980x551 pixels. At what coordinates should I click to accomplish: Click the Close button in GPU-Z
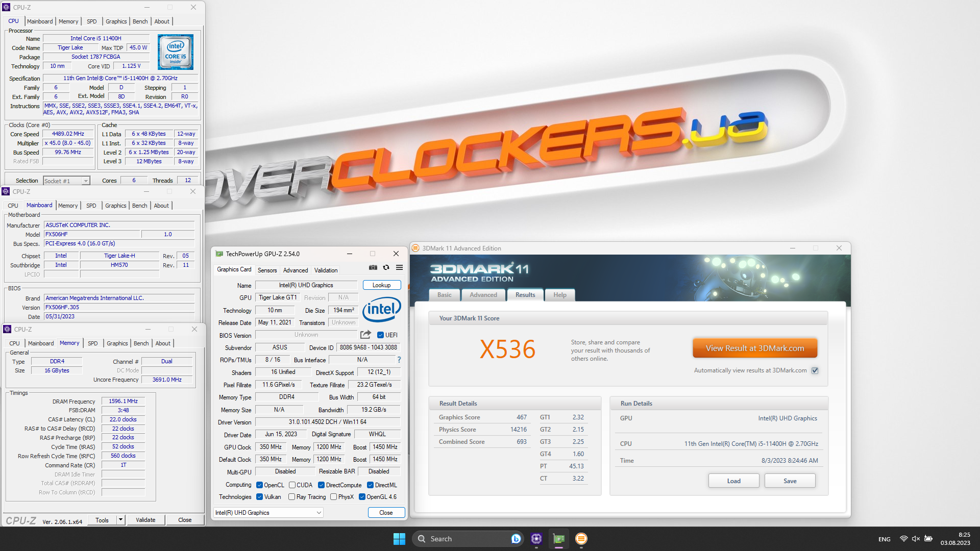click(x=386, y=513)
